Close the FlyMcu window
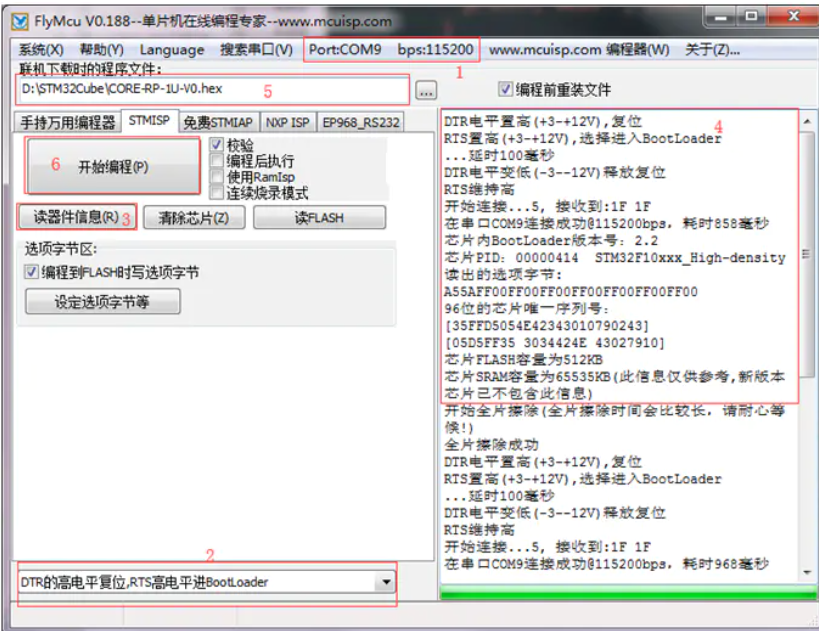This screenshot has height=631, width=819. [x=793, y=17]
